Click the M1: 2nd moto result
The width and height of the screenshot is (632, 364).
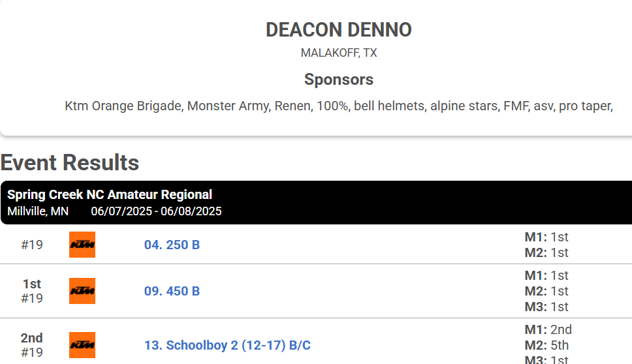548,330
